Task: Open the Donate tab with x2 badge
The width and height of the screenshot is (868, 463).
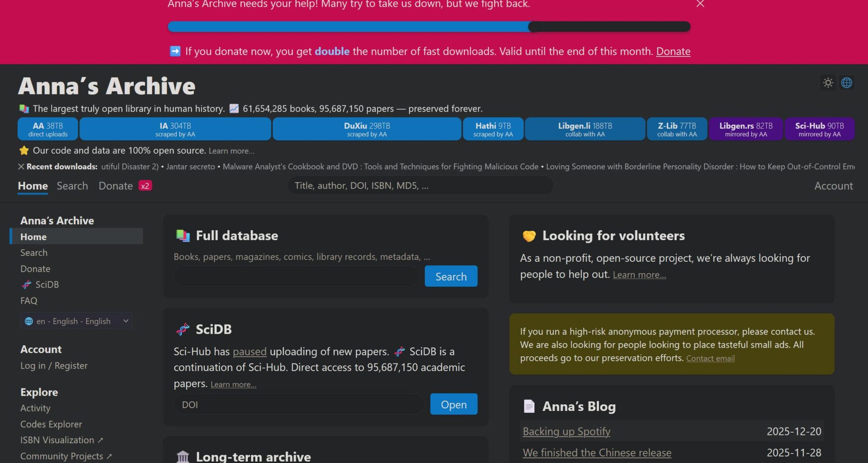Action: (116, 186)
